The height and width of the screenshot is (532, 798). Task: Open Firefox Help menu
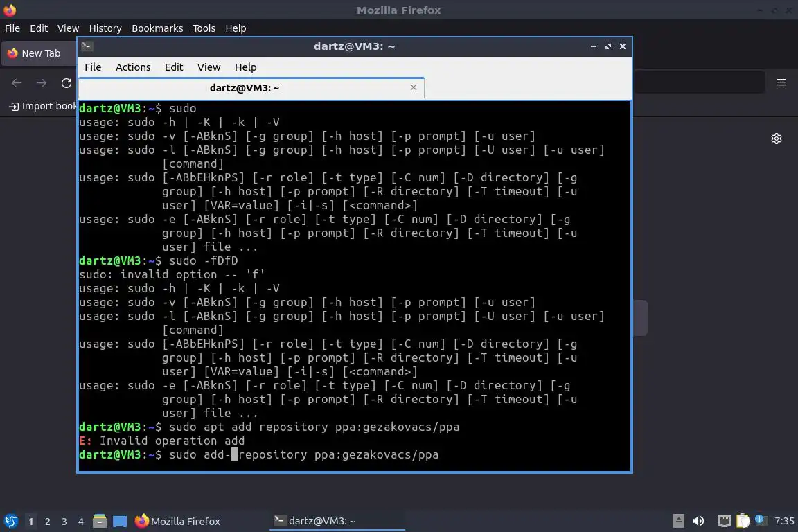236,28
